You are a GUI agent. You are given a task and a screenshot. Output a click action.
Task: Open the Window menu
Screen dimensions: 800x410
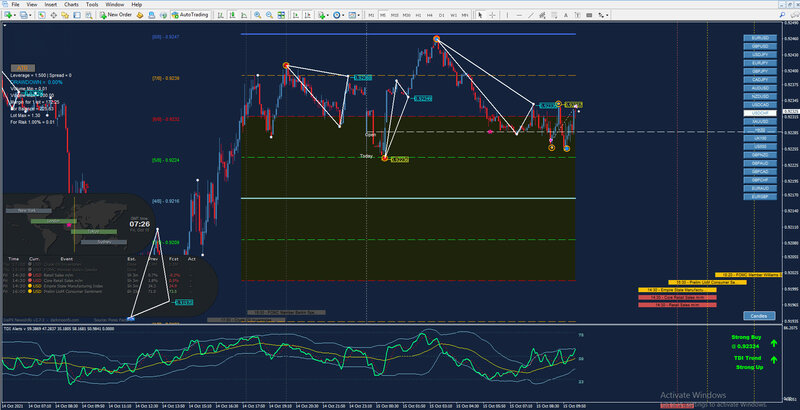(114, 4)
